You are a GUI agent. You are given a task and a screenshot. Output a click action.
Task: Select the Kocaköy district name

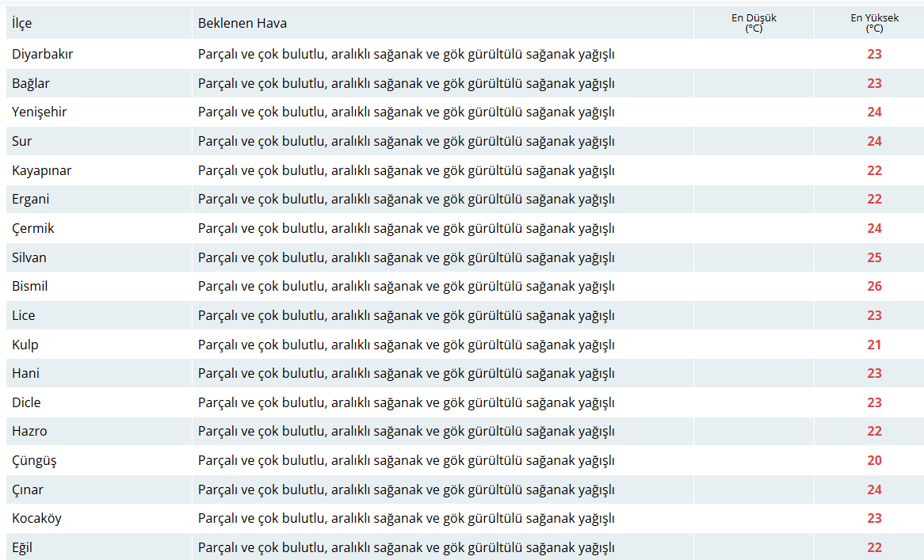[x=36, y=518]
